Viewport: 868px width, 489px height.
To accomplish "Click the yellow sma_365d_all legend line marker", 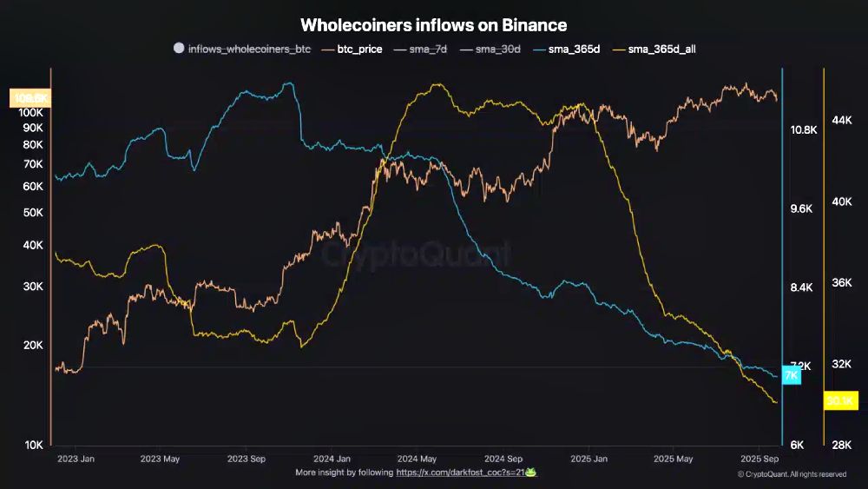I will pyautogui.click(x=618, y=49).
